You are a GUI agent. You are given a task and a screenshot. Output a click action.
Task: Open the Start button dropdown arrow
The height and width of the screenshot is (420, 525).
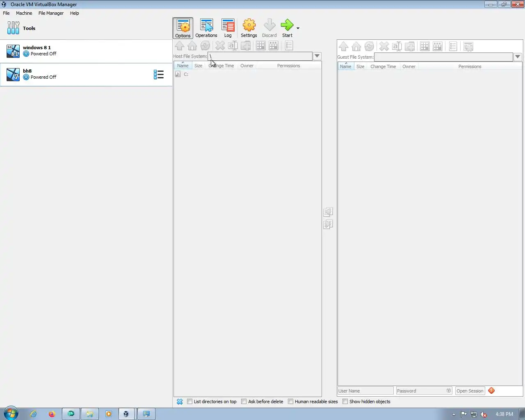pyautogui.click(x=298, y=28)
